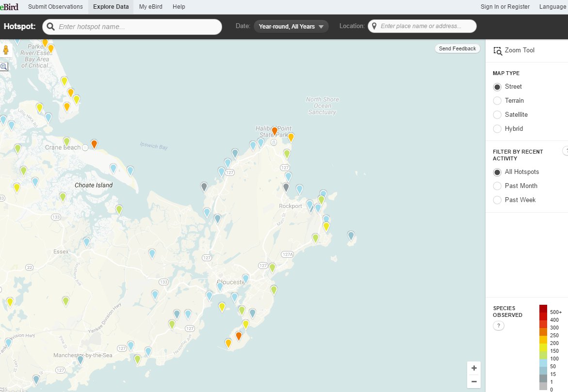
Task: Click the Zoom Tool icon in sidebar
Action: click(498, 51)
